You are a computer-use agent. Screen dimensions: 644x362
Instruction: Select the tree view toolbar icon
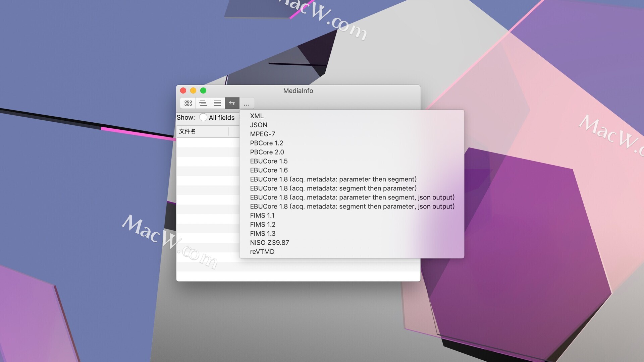203,103
